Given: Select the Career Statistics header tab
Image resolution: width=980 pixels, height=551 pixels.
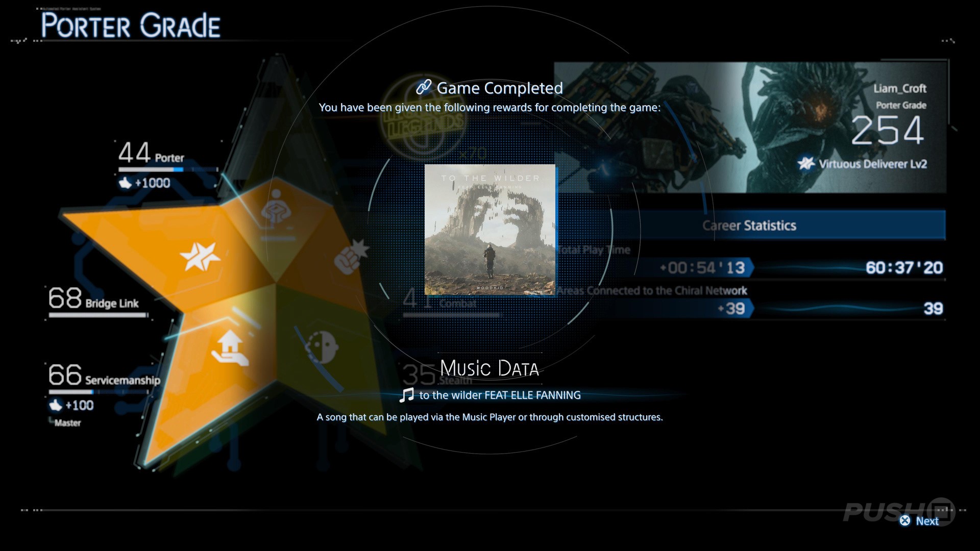Looking at the screenshot, I should [x=749, y=226].
